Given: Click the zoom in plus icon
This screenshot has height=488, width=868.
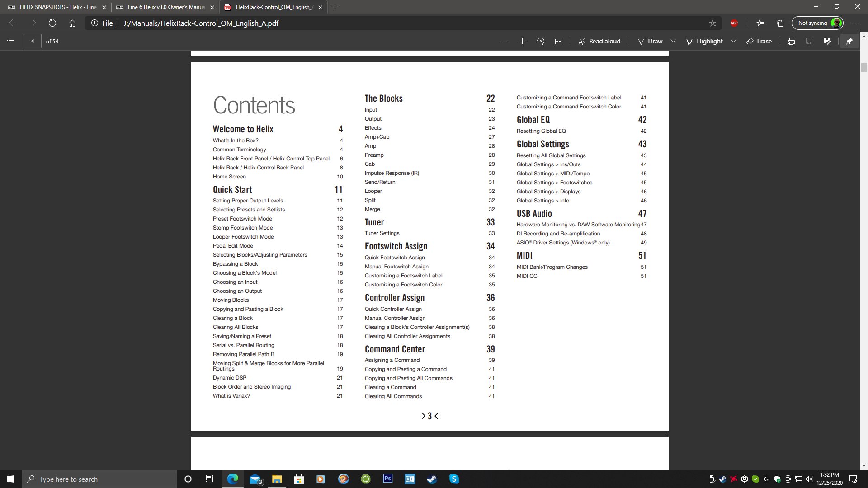Looking at the screenshot, I should pyautogui.click(x=522, y=41).
